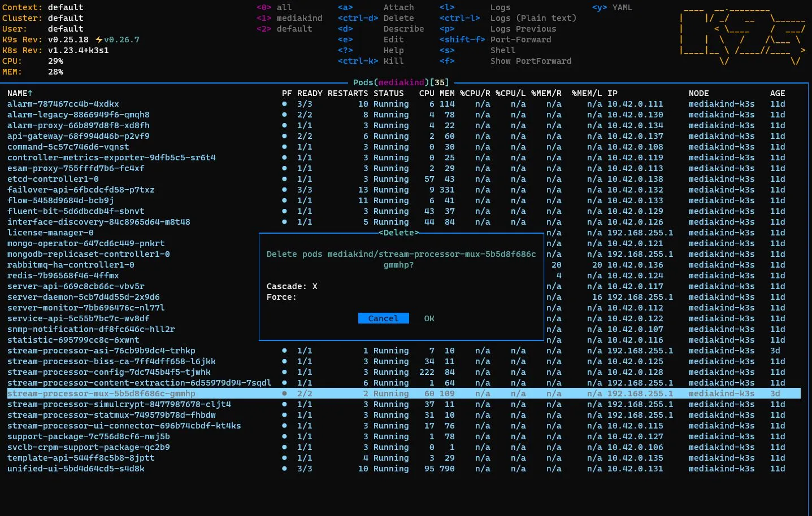Select pod service-api-5c55b7bc7c-wv8df
The image size is (812, 516).
(x=78, y=318)
